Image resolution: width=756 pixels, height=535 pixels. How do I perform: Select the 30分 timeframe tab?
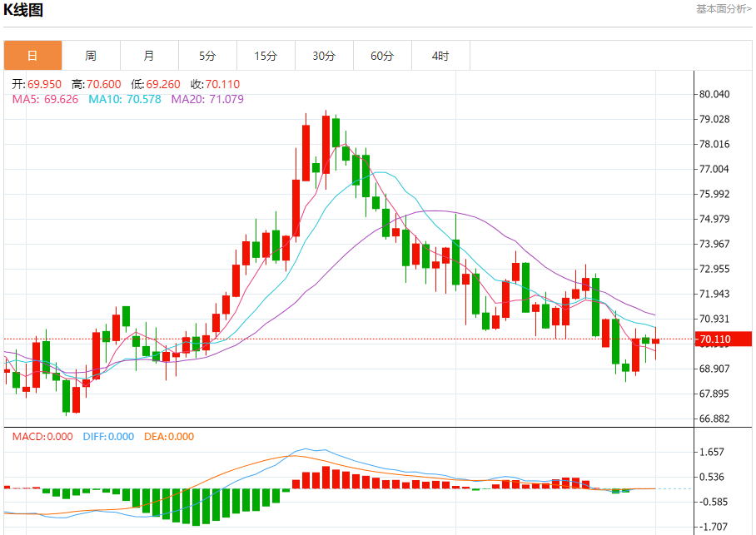324,56
